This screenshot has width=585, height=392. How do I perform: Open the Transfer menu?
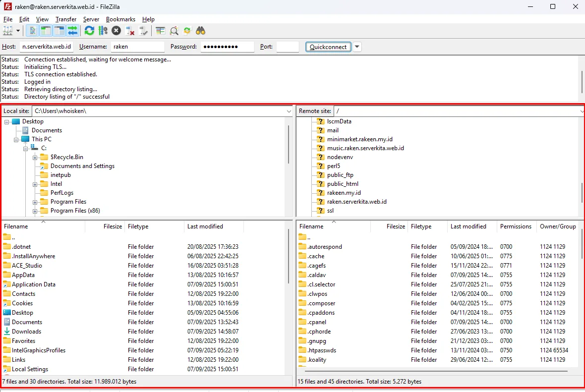tap(66, 19)
